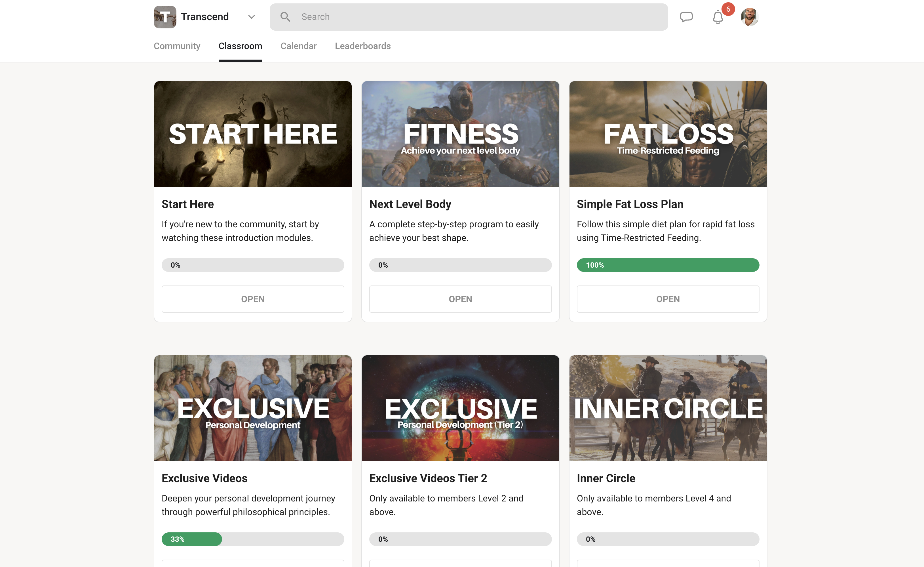Viewport: 924px width, 567px height.
Task: Open the notifications bell icon
Action: (718, 17)
